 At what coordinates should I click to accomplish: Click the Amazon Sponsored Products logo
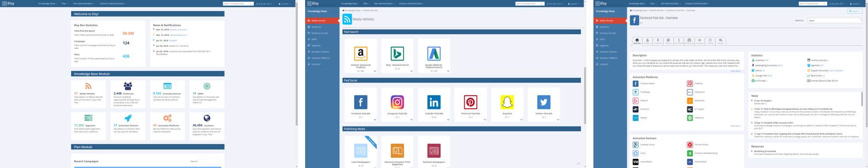pos(360,54)
